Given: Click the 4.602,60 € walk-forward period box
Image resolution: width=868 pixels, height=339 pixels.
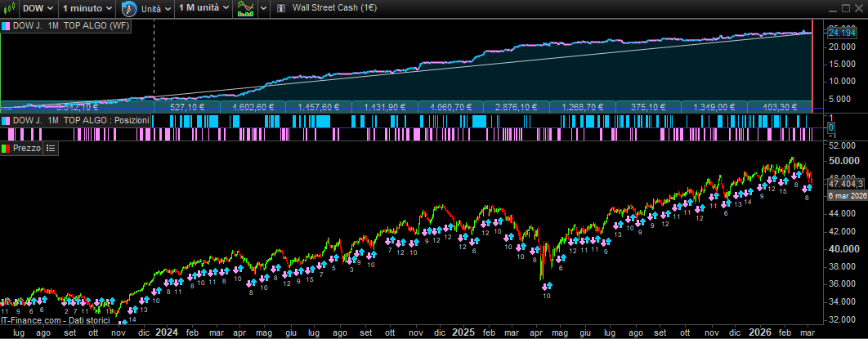Looking at the screenshot, I should point(251,106).
